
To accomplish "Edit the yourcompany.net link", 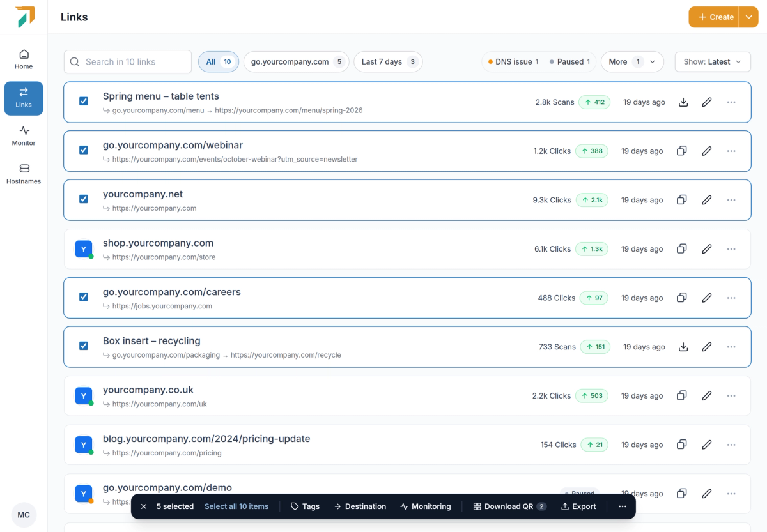I will click(707, 200).
